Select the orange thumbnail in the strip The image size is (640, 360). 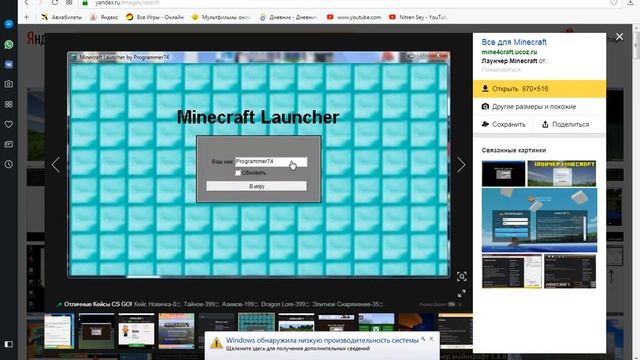pyautogui.click(x=416, y=322)
